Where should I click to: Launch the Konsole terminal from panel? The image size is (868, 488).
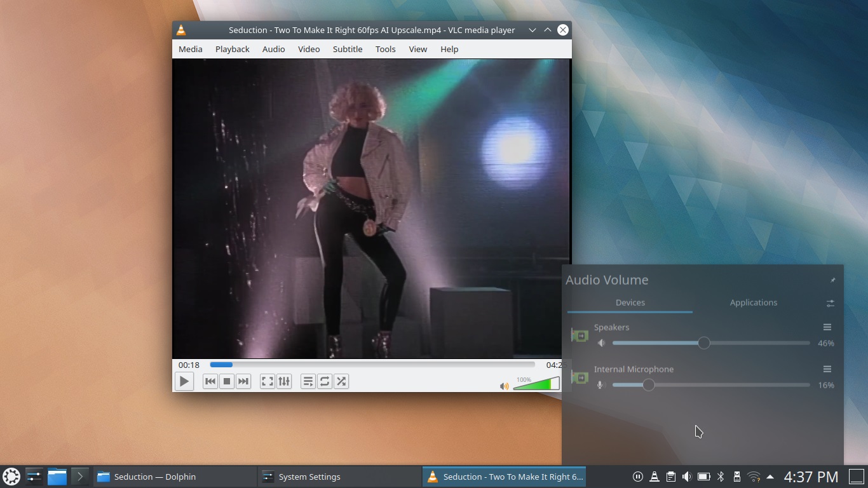pyautogui.click(x=80, y=477)
